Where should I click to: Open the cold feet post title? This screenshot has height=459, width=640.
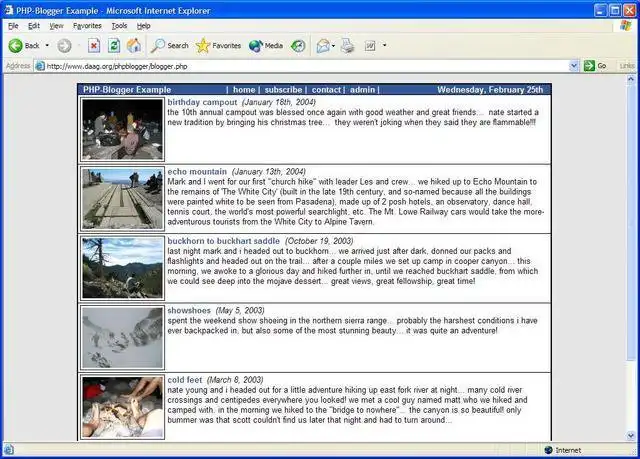[184, 379]
